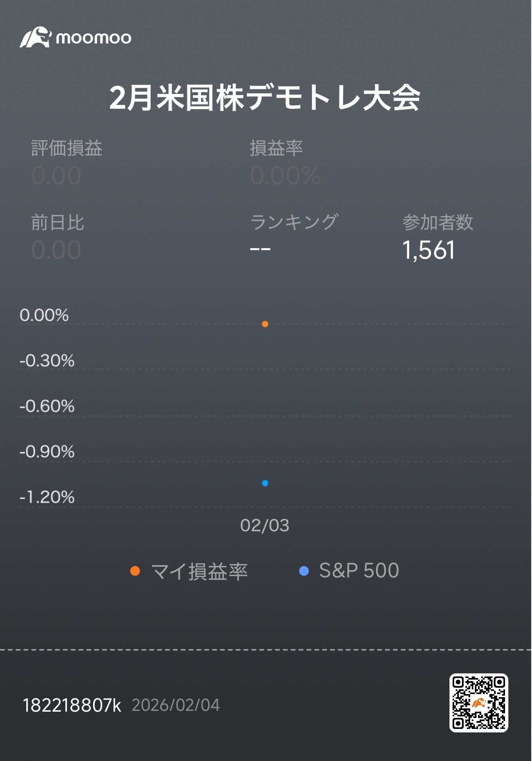
Task: Click the 2月米国株デモトレ大会 title
Action: (265, 98)
